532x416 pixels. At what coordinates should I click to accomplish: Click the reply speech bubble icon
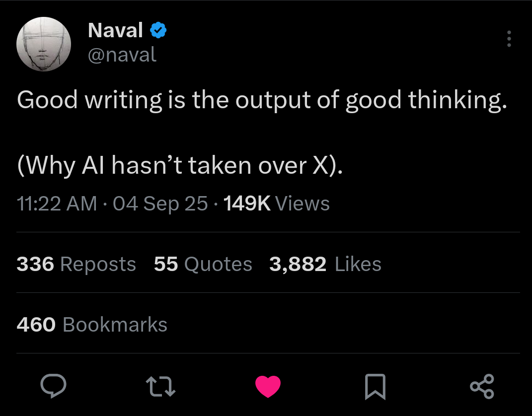[53, 387]
